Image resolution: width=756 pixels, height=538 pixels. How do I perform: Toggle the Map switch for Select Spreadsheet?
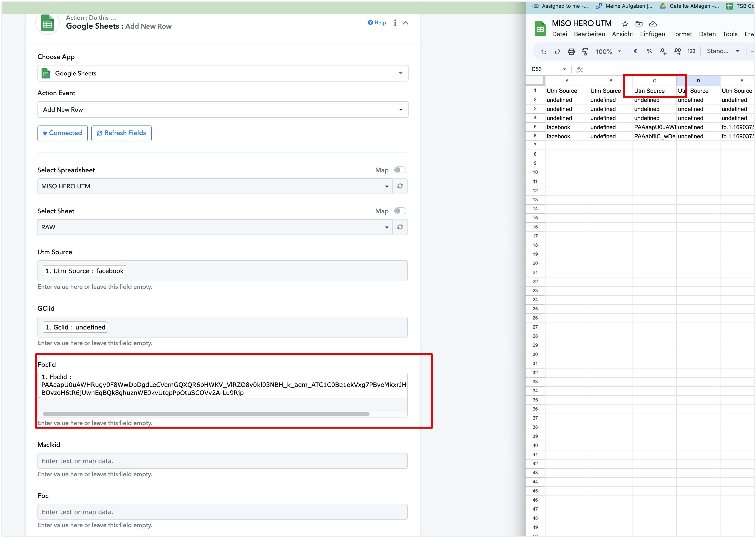click(400, 170)
